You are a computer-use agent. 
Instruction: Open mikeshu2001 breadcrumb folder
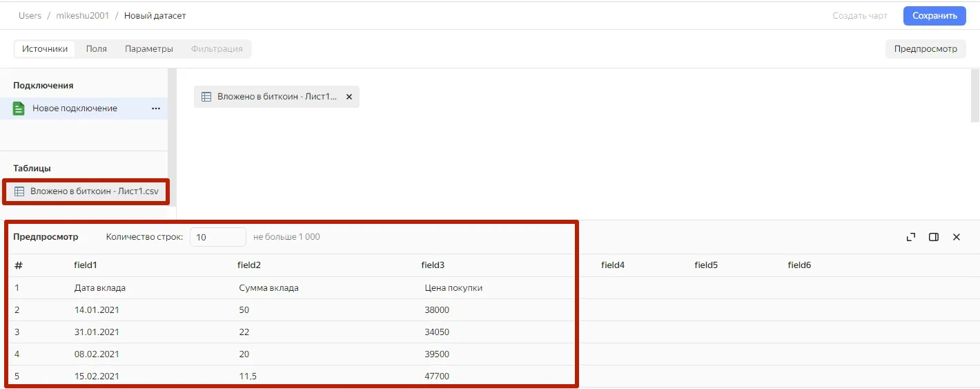(83, 16)
